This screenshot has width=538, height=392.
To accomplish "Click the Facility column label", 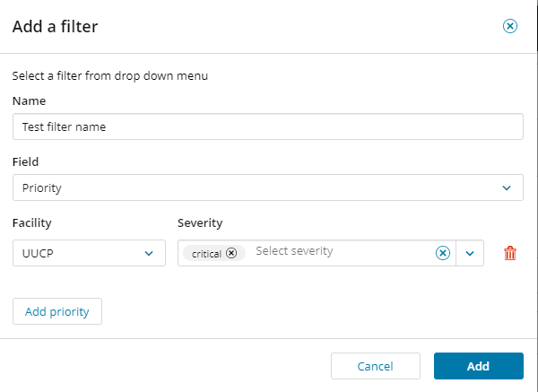I will click(32, 222).
